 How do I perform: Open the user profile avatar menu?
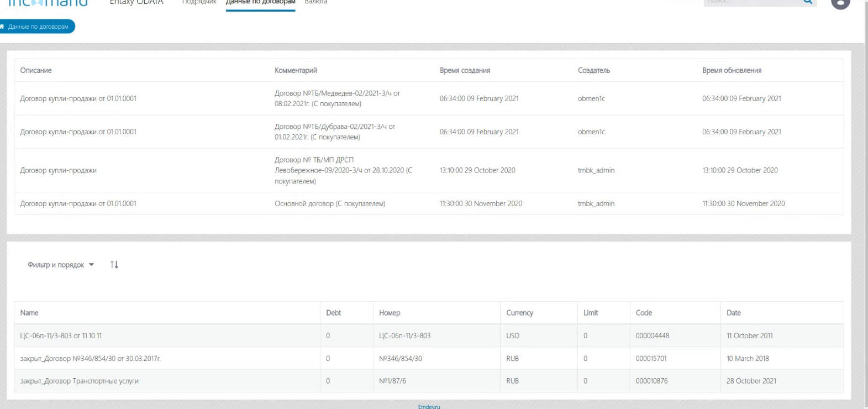point(840,3)
